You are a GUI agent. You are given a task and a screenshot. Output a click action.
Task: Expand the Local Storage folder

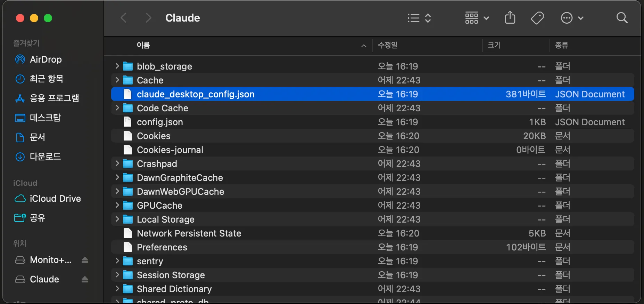(117, 219)
